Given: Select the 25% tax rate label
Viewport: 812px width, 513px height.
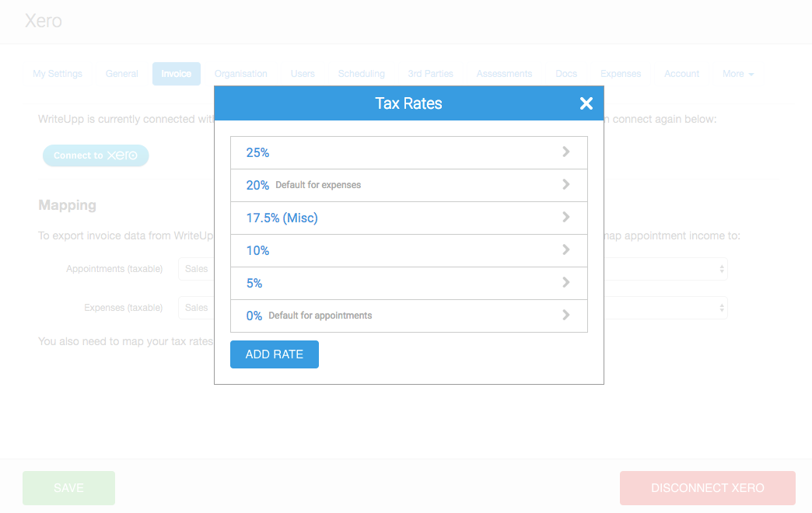Looking at the screenshot, I should pos(257,153).
